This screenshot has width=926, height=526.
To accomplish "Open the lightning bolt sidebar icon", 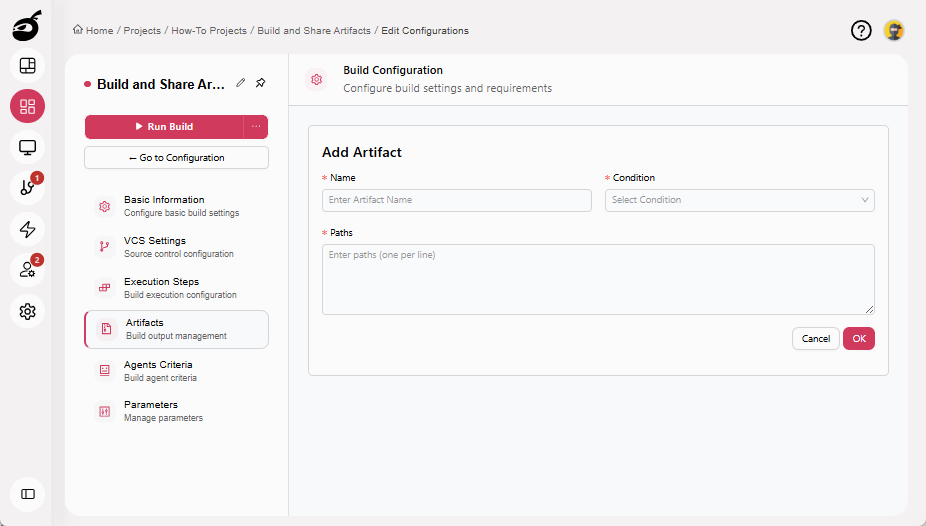I will pos(27,229).
